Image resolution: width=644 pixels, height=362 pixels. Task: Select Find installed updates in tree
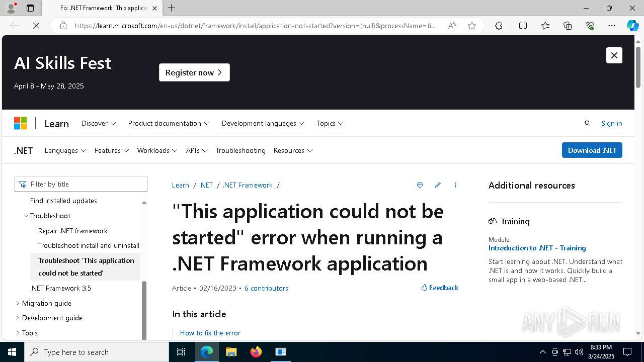pyautogui.click(x=63, y=201)
